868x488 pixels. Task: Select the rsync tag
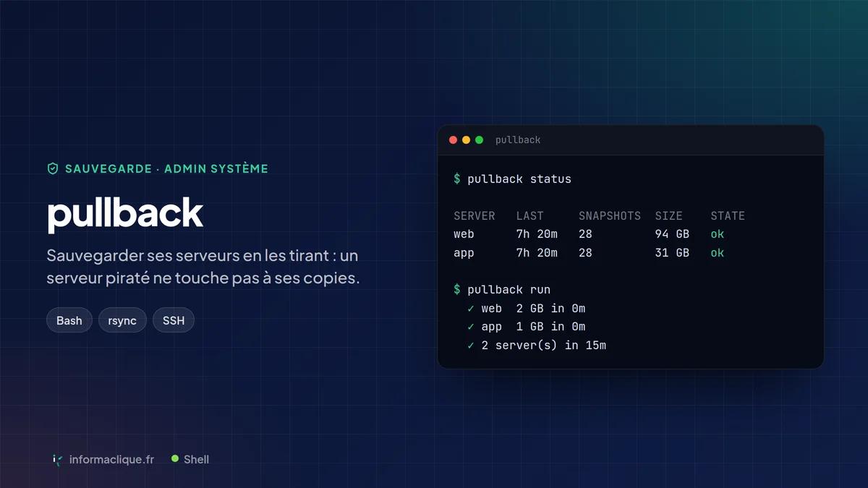pos(122,320)
